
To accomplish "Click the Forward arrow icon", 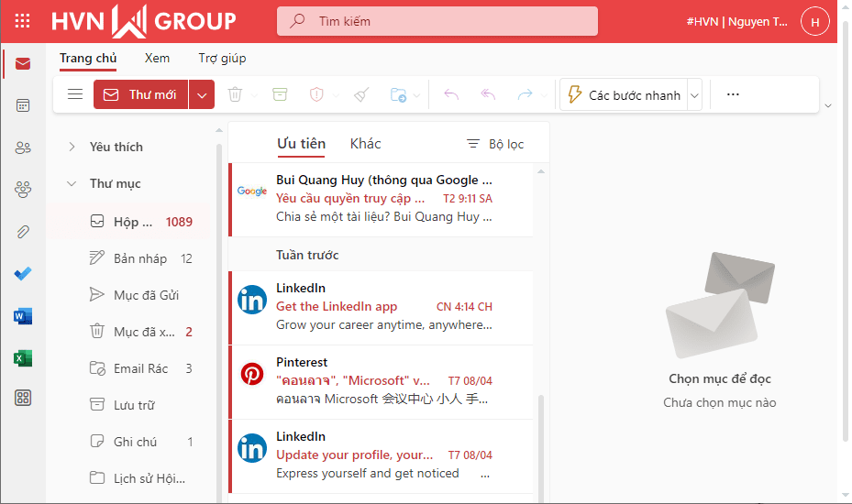I will pos(525,94).
